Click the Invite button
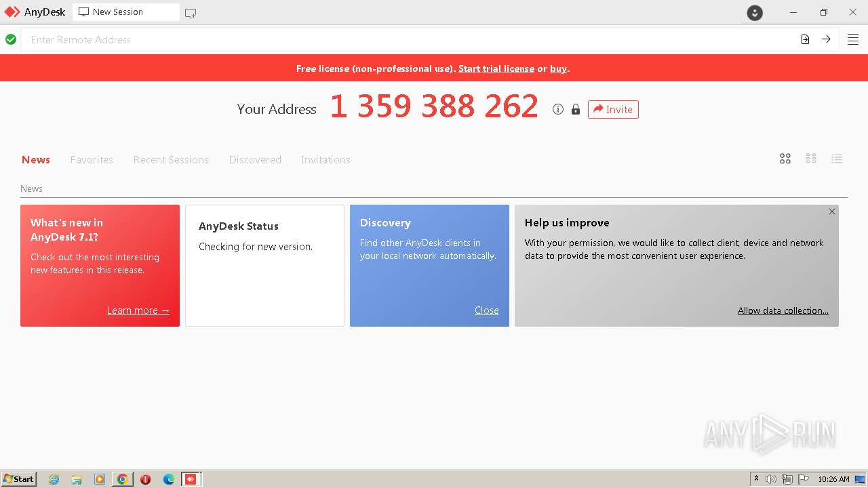 pyautogui.click(x=613, y=109)
